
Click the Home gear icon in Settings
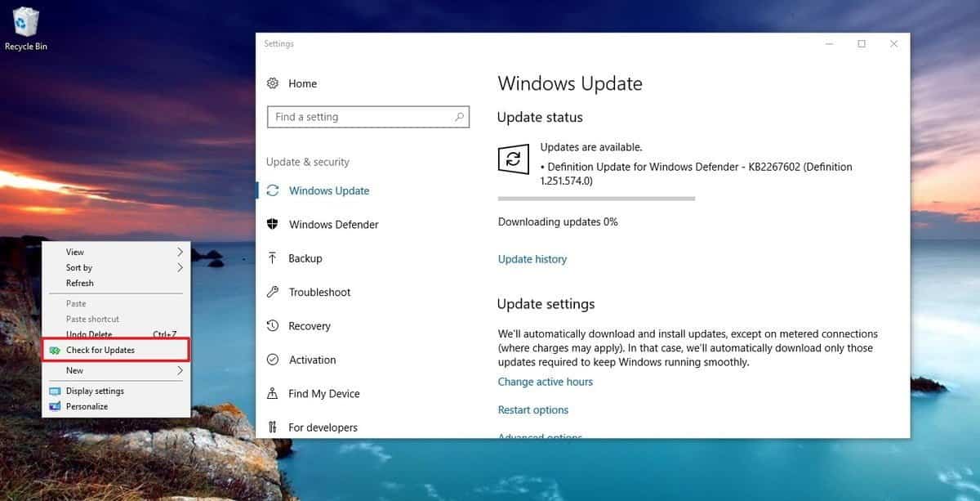click(273, 83)
